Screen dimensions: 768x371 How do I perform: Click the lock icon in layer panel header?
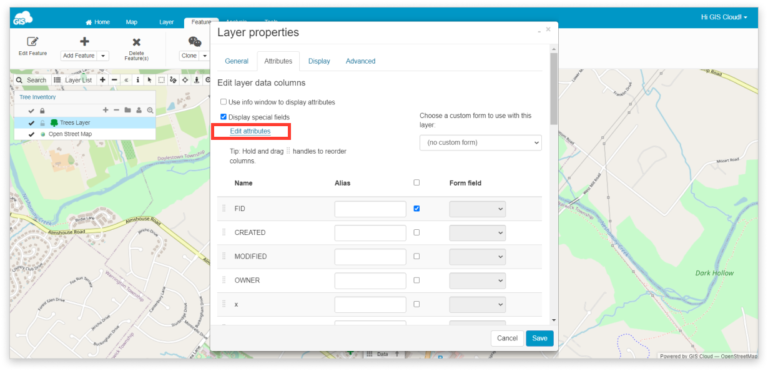(42, 111)
